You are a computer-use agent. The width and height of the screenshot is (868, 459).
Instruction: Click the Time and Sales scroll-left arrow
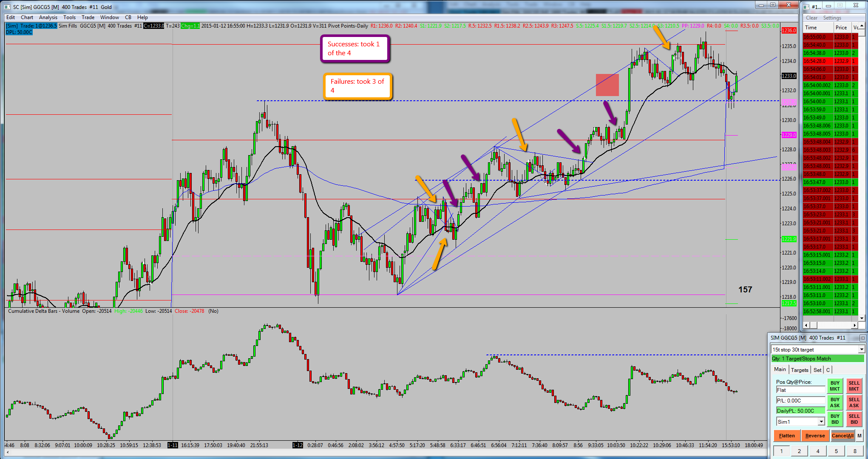click(806, 325)
